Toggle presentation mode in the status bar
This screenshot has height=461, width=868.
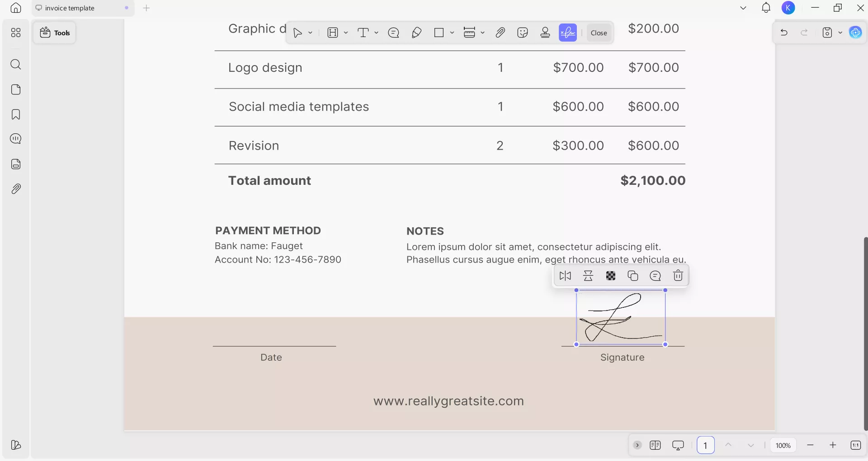[x=678, y=445]
